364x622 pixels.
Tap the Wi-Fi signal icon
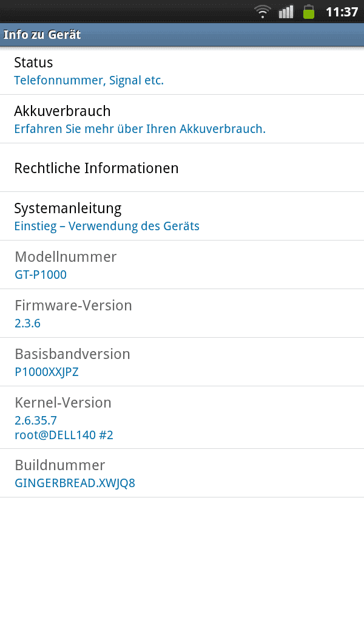click(262, 12)
